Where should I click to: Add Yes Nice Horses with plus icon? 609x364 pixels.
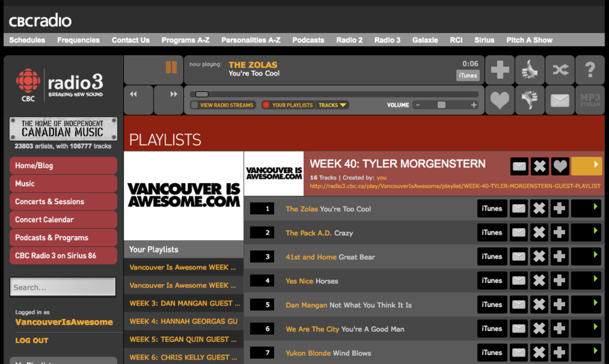coord(560,281)
